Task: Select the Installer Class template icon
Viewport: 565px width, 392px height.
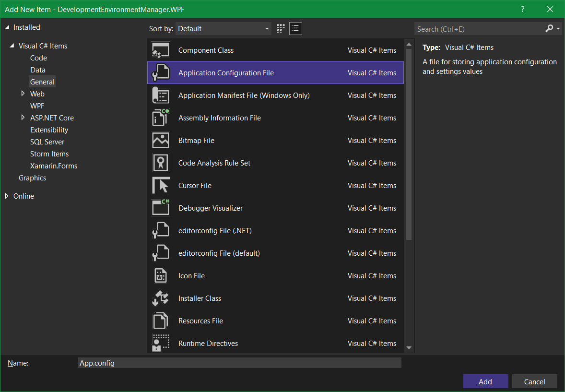Action: click(161, 298)
